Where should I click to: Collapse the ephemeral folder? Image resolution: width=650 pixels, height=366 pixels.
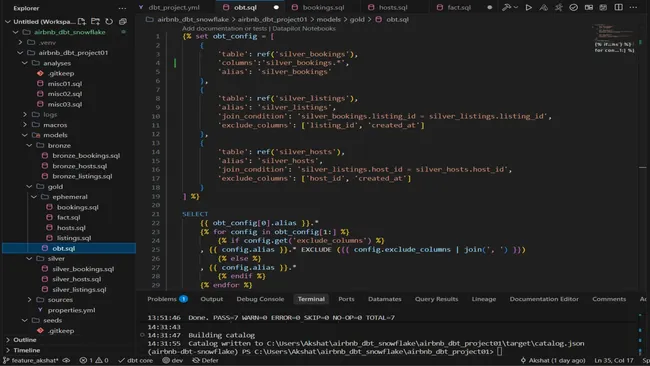pos(34,197)
